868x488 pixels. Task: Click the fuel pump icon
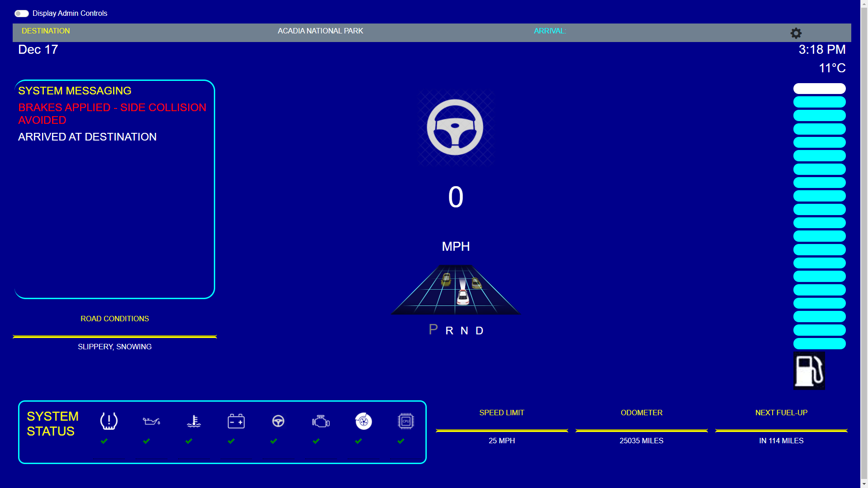809,371
